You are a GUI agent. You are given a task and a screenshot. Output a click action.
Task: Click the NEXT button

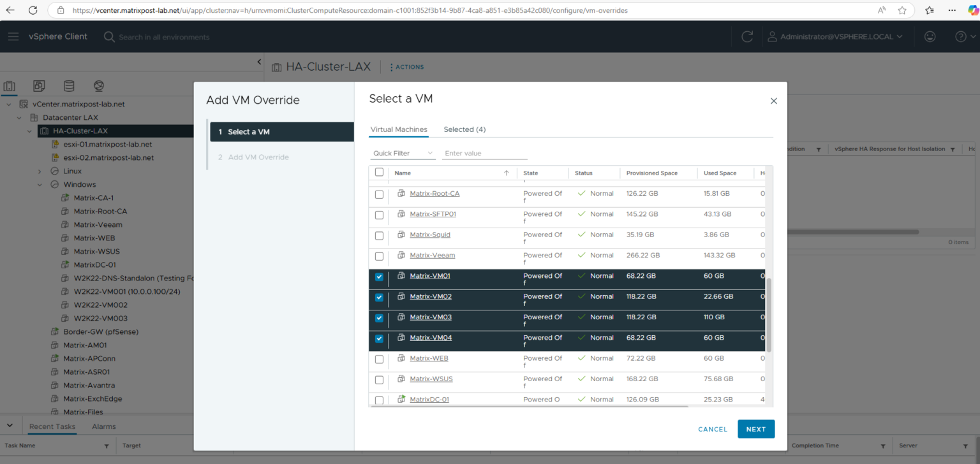point(756,429)
